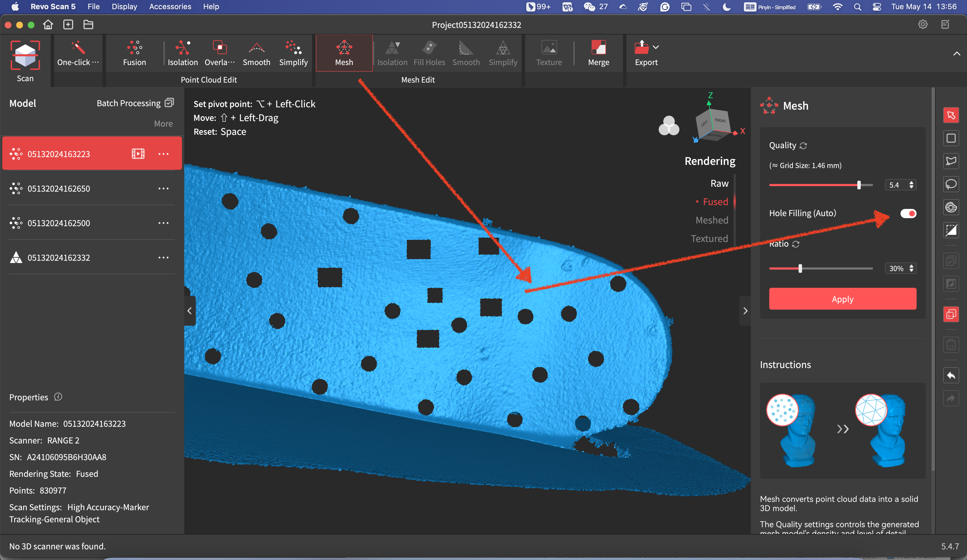Image resolution: width=967 pixels, height=560 pixels.
Task: Open the Apple menu
Action: click(x=15, y=7)
